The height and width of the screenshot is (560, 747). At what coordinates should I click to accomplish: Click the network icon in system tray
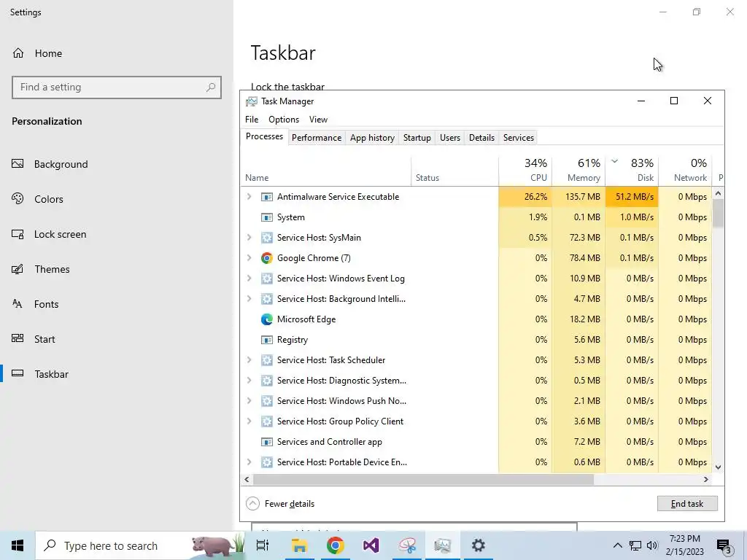point(635,545)
